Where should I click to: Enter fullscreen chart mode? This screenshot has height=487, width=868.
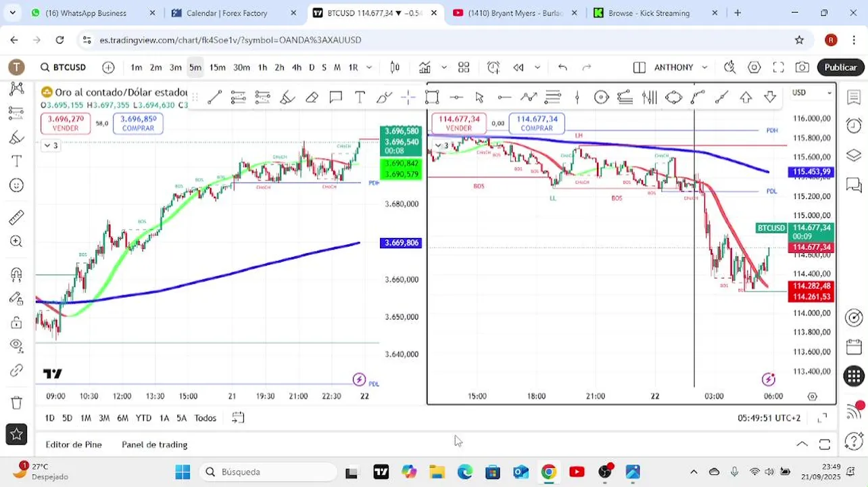(778, 68)
